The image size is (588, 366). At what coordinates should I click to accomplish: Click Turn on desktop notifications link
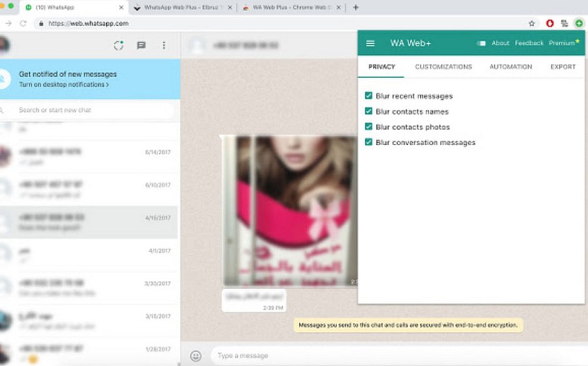click(64, 84)
